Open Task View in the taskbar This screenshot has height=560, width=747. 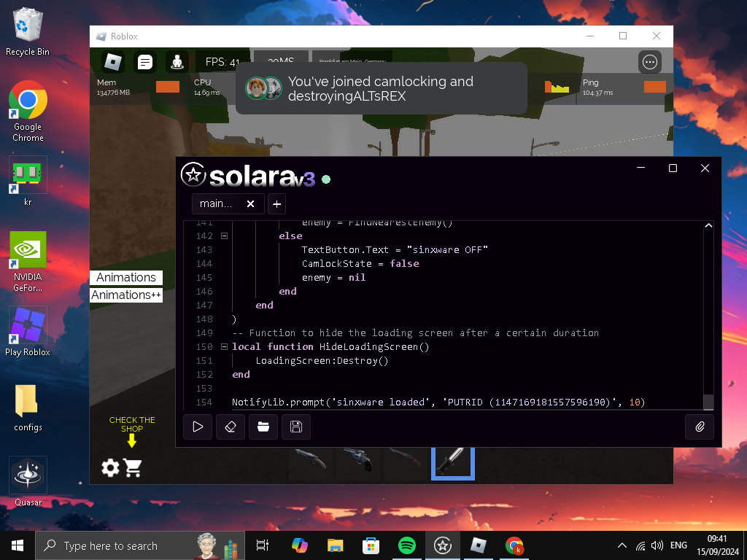[263, 545]
